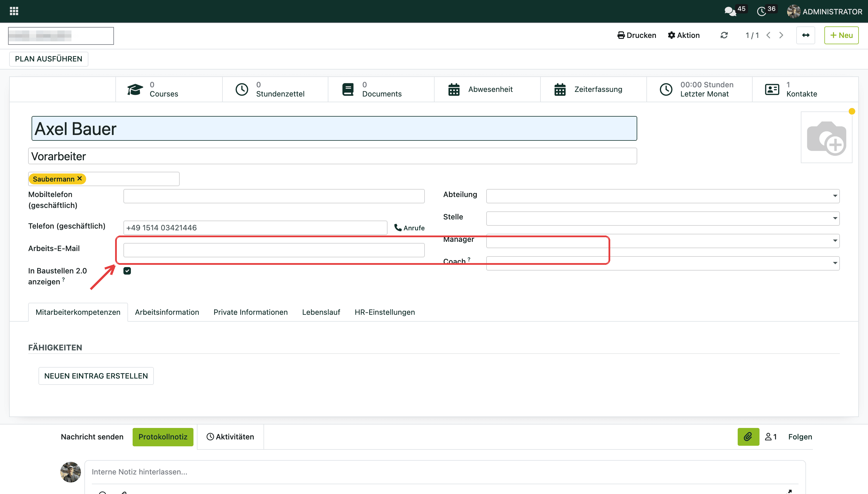Click Neuen Eintrag erstellen button
The height and width of the screenshot is (494, 868).
pyautogui.click(x=96, y=376)
